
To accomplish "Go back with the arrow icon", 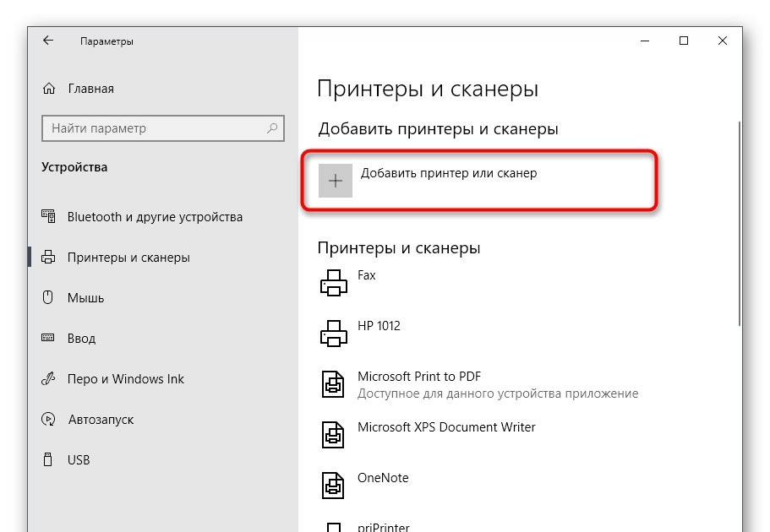I will pyautogui.click(x=48, y=41).
